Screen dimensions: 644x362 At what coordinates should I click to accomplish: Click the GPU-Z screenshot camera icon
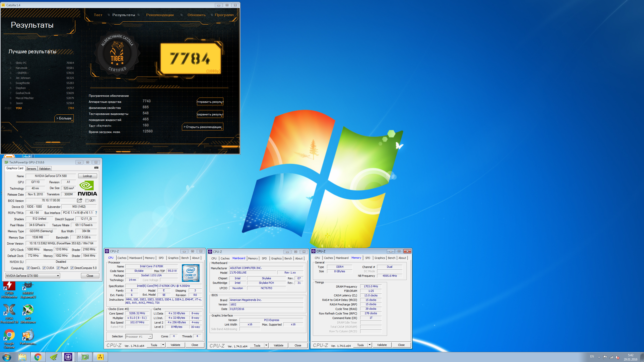96,168
